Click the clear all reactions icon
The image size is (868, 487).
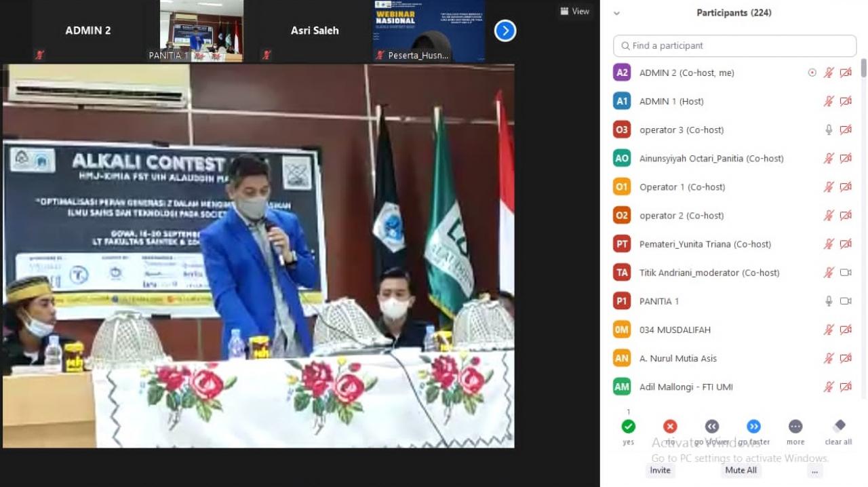coord(838,426)
